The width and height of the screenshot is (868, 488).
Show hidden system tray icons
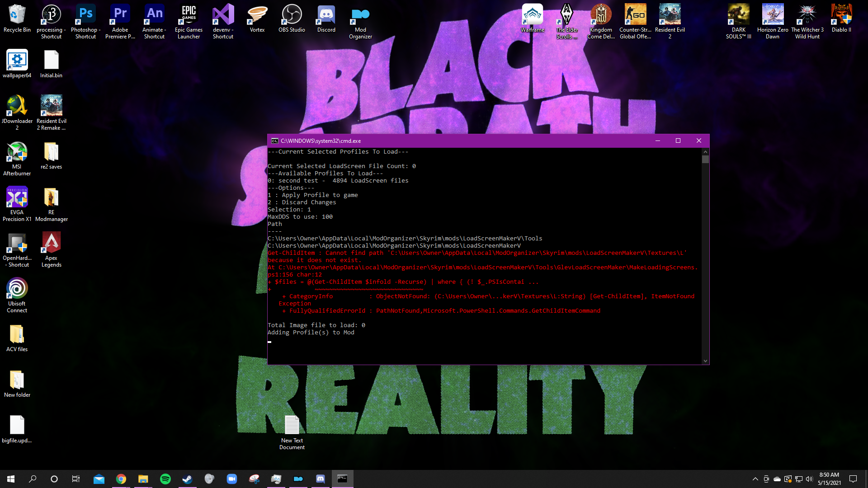755,479
